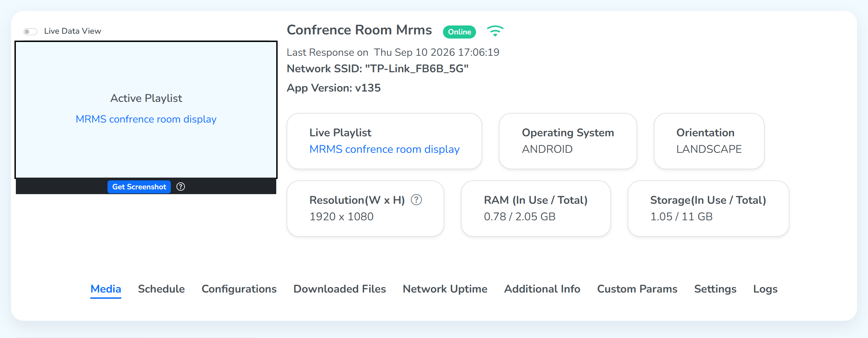This screenshot has width=868, height=338.
Task: Click the Get Screenshot button
Action: pos(139,187)
